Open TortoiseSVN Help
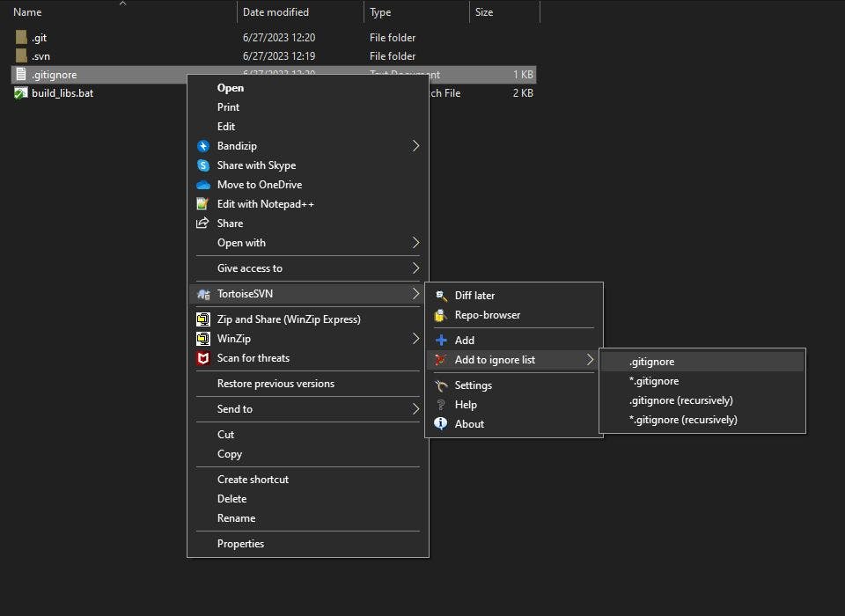Image resolution: width=845 pixels, height=616 pixels. coord(465,404)
